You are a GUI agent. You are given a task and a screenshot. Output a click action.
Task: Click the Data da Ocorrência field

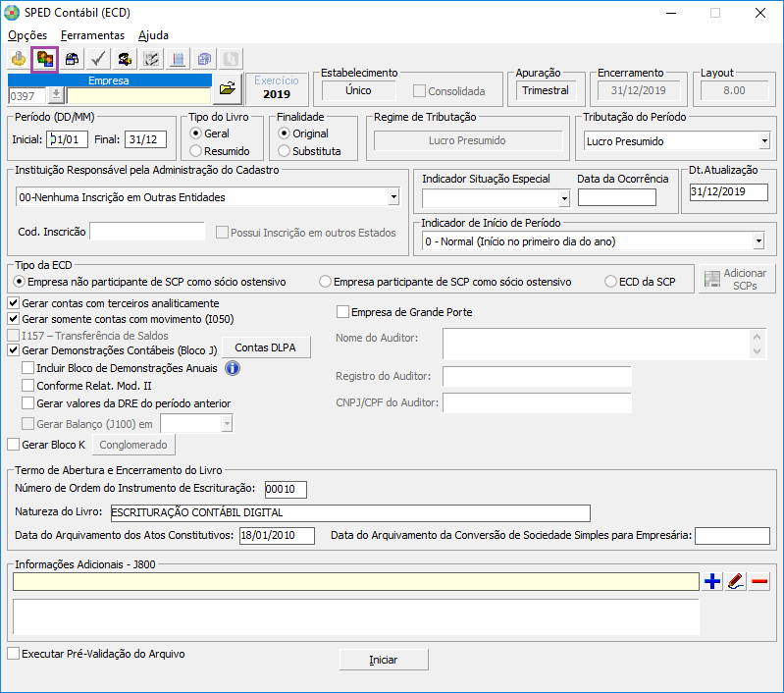(617, 197)
